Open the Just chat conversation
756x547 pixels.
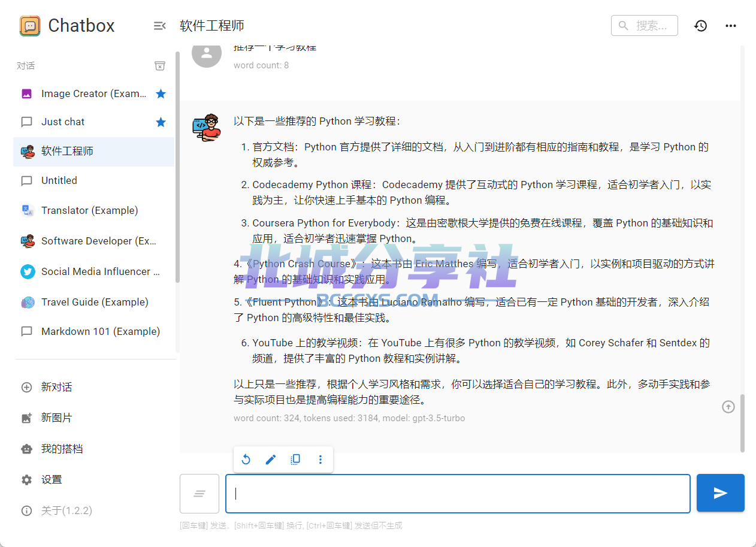point(94,122)
